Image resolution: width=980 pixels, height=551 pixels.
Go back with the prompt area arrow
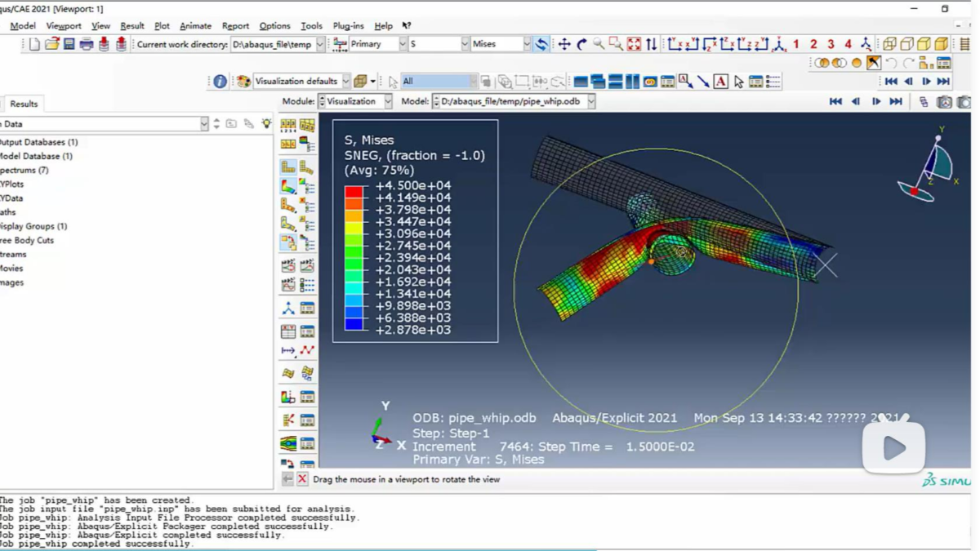click(287, 479)
